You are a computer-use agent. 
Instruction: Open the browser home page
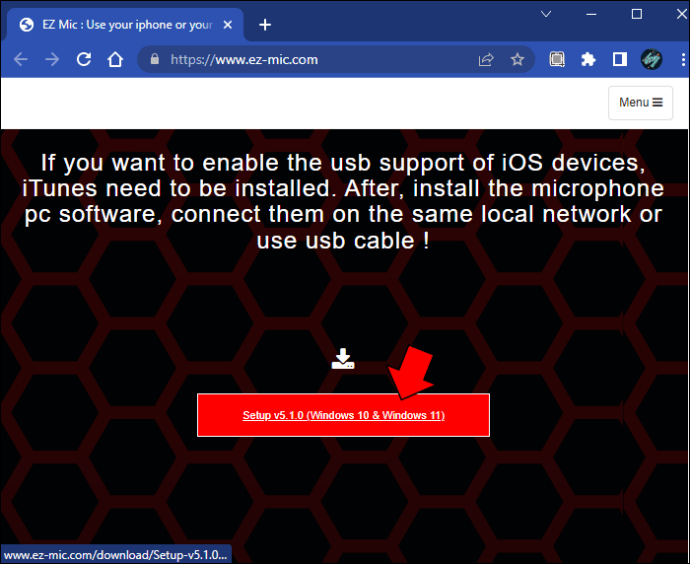tap(115, 59)
